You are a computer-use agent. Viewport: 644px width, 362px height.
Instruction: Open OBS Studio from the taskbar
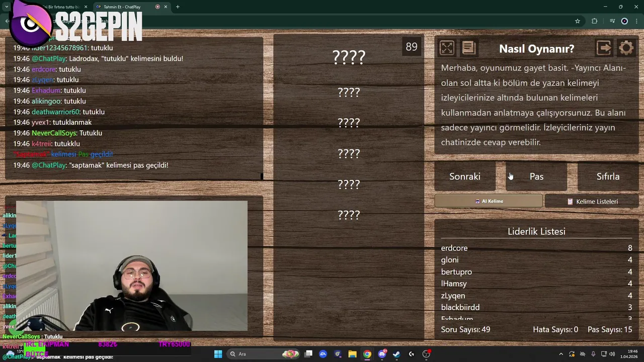tap(426, 354)
